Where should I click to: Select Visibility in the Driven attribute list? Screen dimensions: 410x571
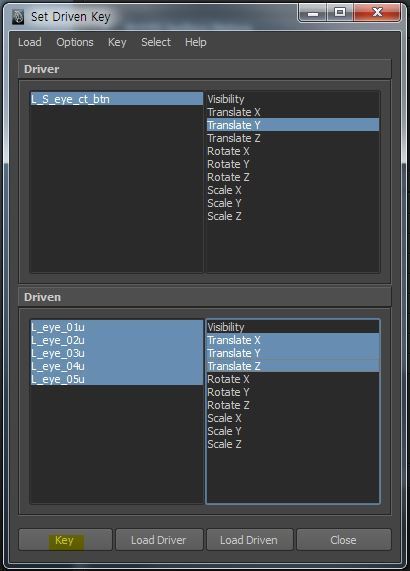click(293, 327)
